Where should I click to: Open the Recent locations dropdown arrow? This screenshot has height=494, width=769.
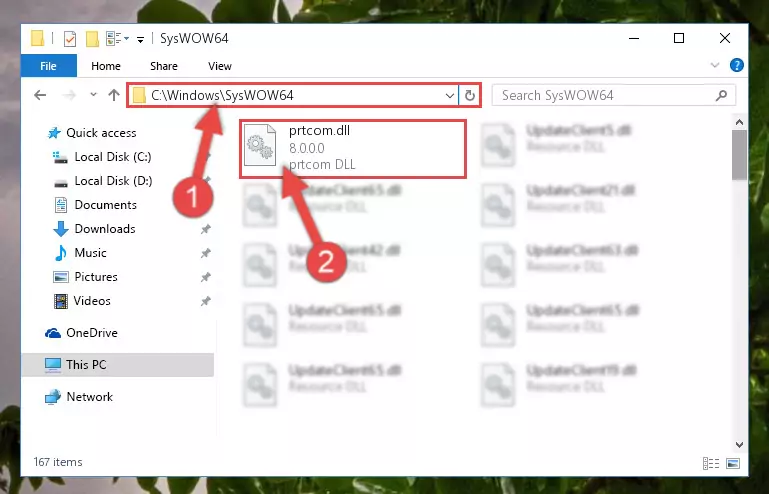[93, 94]
